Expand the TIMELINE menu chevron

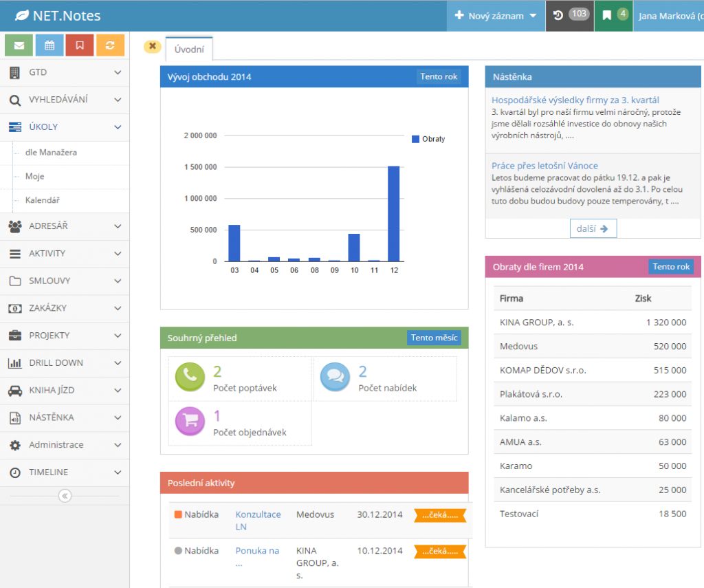click(118, 472)
